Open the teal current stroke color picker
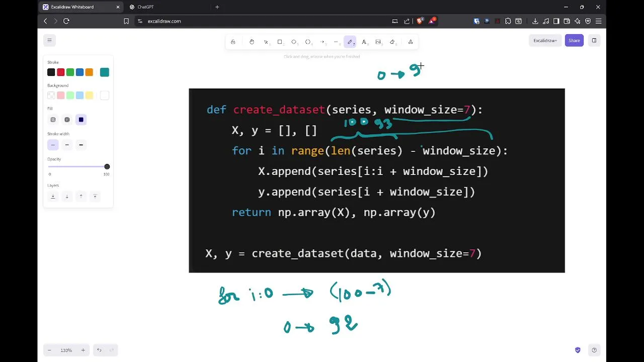The height and width of the screenshot is (362, 644). (x=104, y=72)
